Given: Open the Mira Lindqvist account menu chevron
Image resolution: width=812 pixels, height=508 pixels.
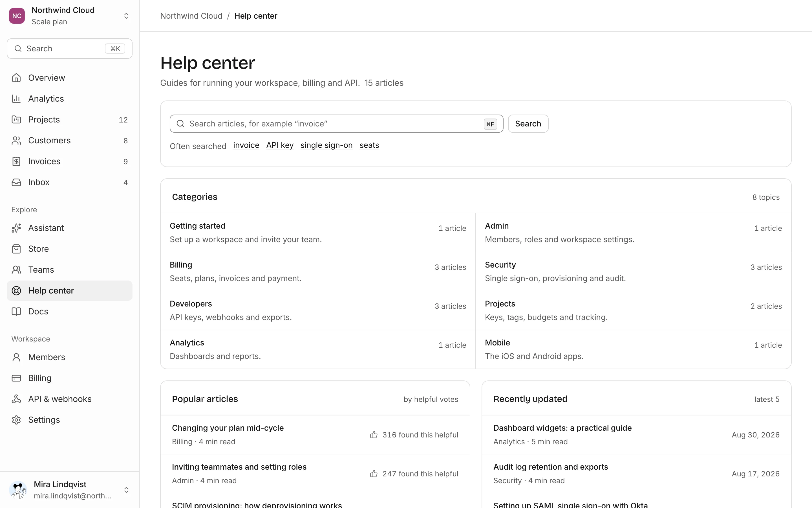Looking at the screenshot, I should (126, 490).
